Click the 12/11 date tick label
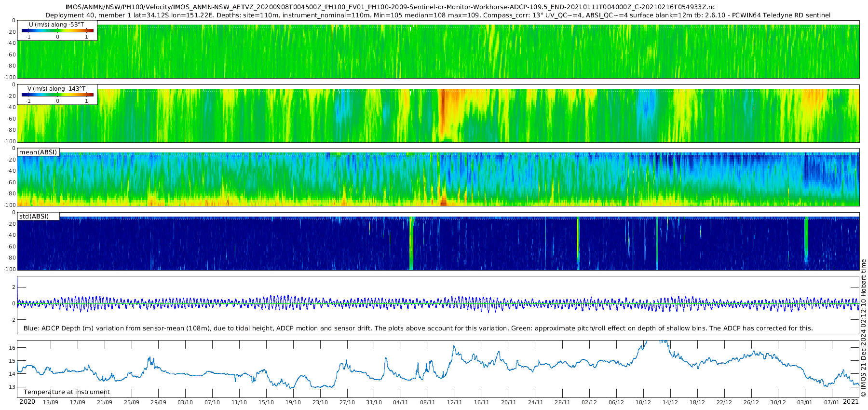This screenshot has width=868, height=410. click(x=454, y=402)
